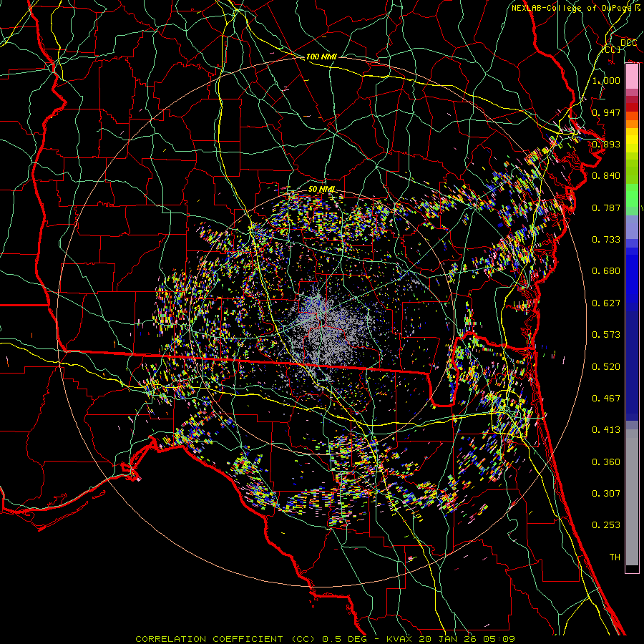This screenshot has height=644, width=644.
Task: Click the 0.680 legend value
Action: point(606,271)
